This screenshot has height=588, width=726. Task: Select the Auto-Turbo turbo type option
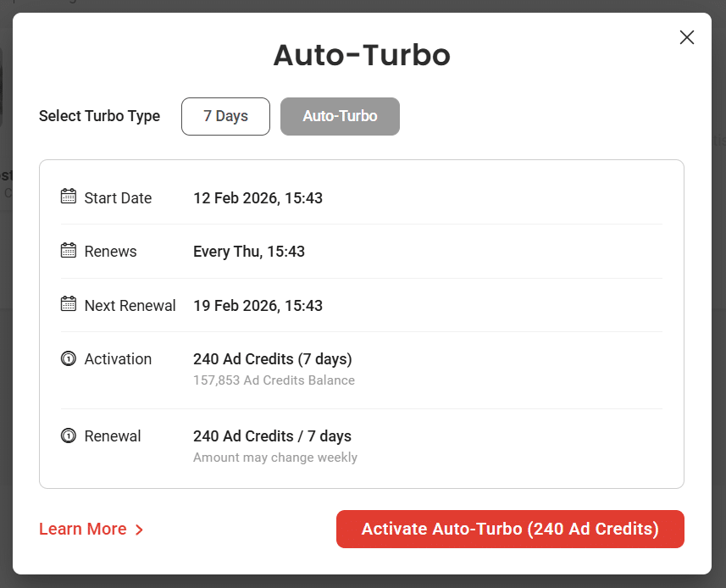pos(340,117)
